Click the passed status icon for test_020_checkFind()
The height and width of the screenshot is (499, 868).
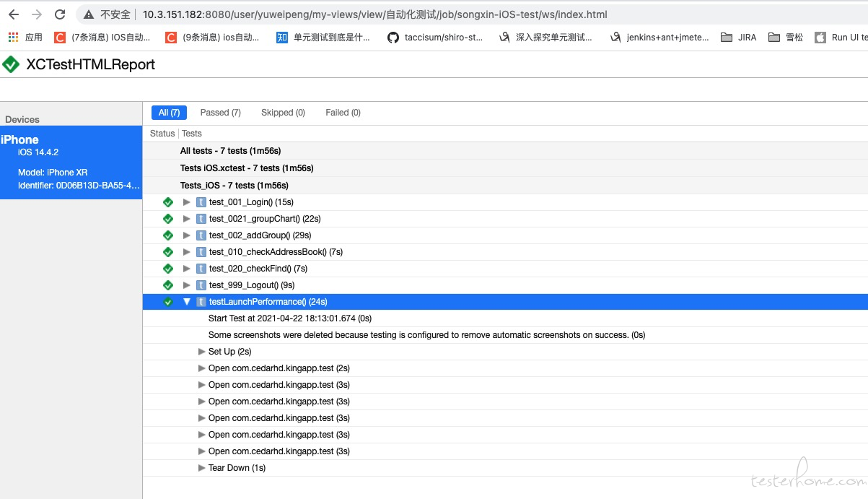pyautogui.click(x=168, y=269)
